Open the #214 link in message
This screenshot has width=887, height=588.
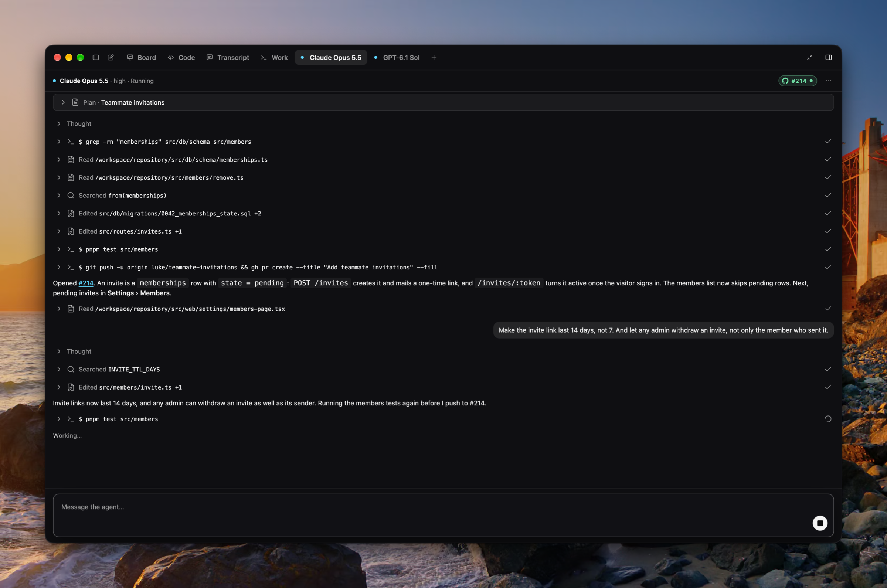(86, 283)
